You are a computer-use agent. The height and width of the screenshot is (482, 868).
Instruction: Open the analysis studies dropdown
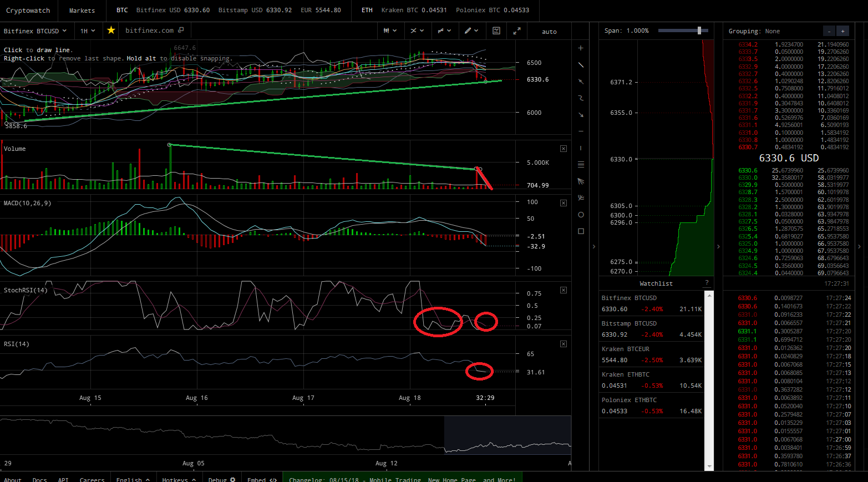[445, 31]
